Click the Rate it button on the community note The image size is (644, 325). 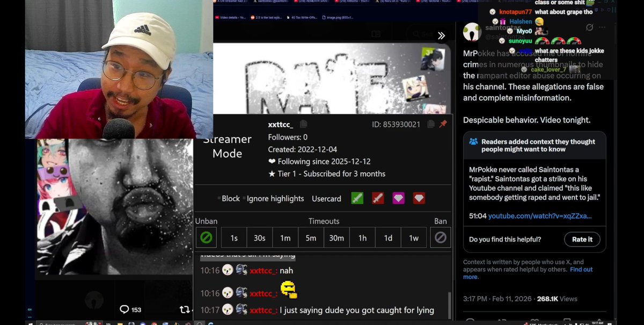[582, 239]
